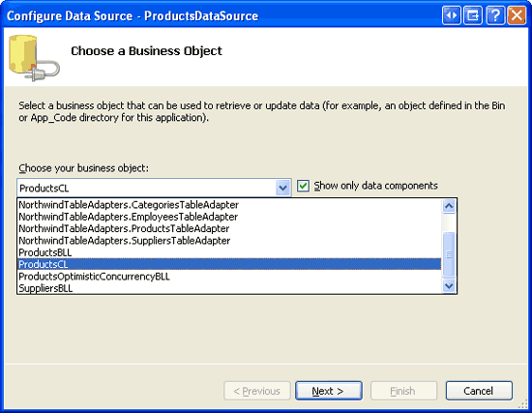The image size is (532, 413).
Task: Click the list scroll down arrow
Action: pyautogui.click(x=449, y=285)
